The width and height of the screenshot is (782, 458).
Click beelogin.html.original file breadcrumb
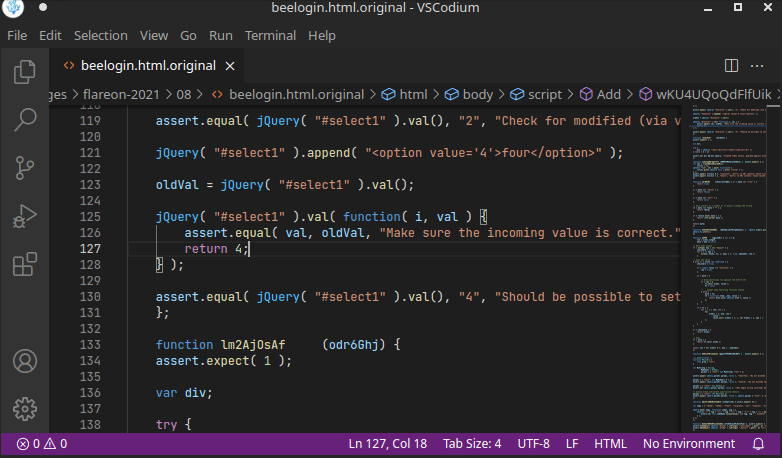(288, 95)
